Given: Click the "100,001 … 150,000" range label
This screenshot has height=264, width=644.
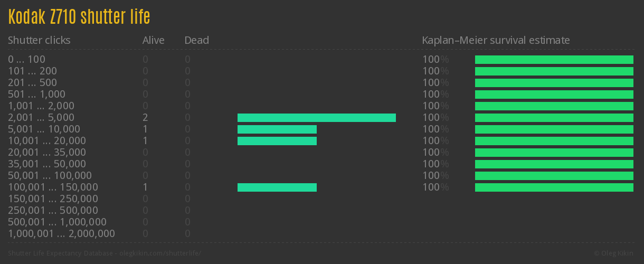Looking at the screenshot, I should click(53, 187).
